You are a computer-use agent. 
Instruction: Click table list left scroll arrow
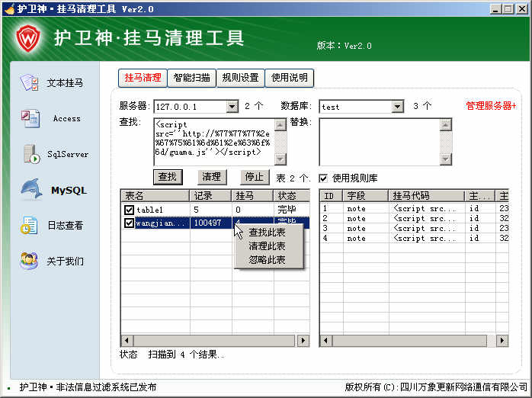pyautogui.click(x=127, y=341)
